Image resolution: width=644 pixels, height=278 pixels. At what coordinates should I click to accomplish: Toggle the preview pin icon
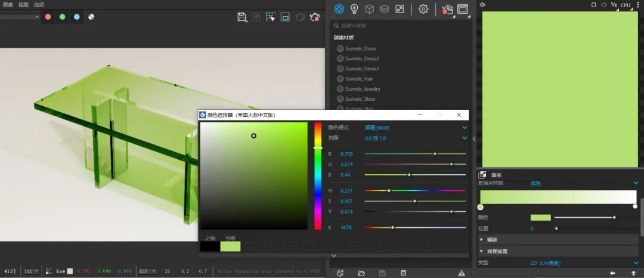(482, 5)
